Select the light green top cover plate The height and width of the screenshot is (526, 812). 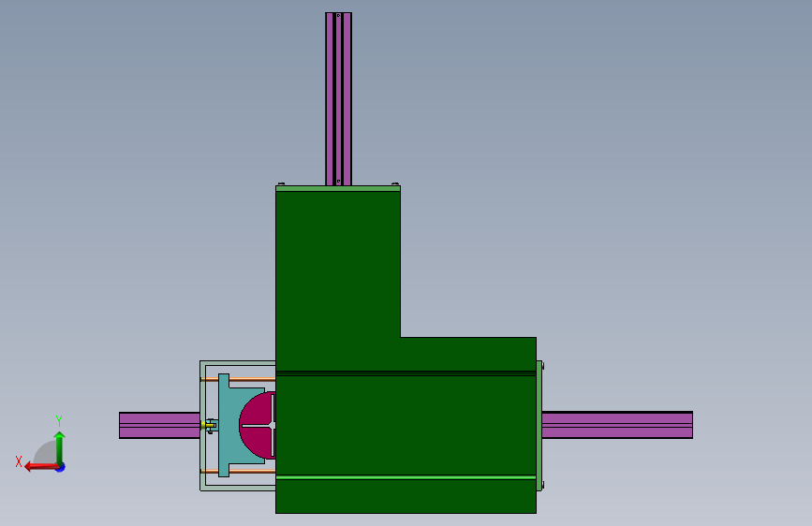338,188
